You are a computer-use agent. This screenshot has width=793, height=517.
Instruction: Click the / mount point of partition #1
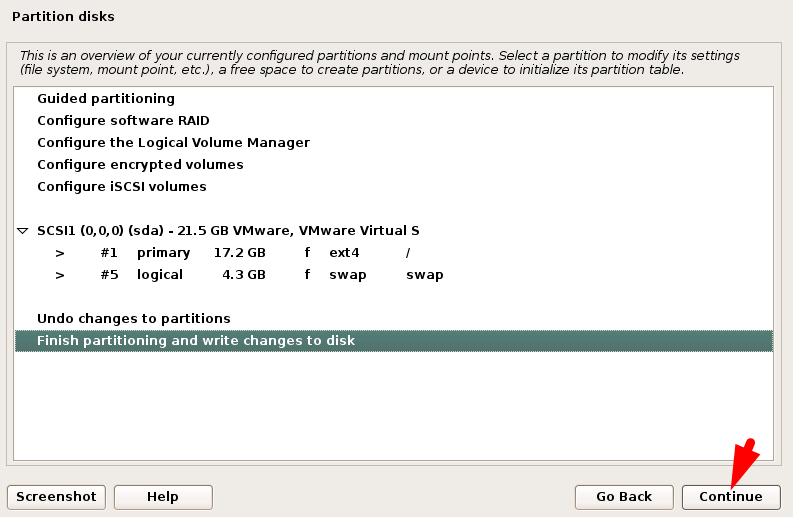pos(408,252)
